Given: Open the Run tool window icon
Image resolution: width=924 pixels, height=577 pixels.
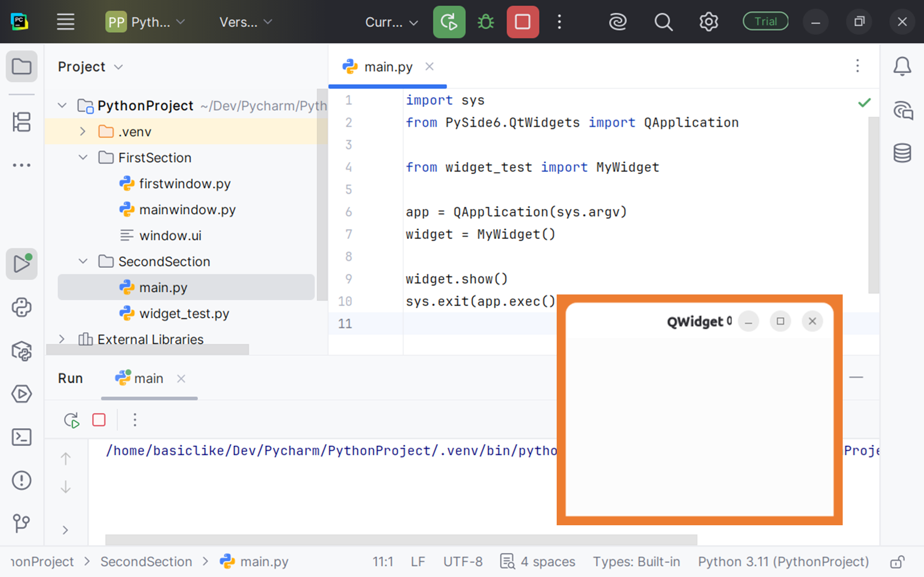Looking at the screenshot, I should pos(22,264).
